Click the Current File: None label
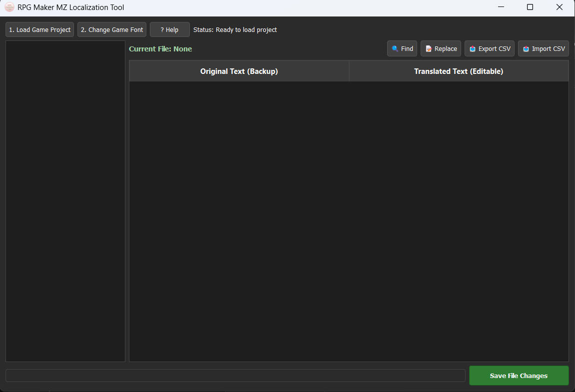 point(160,49)
